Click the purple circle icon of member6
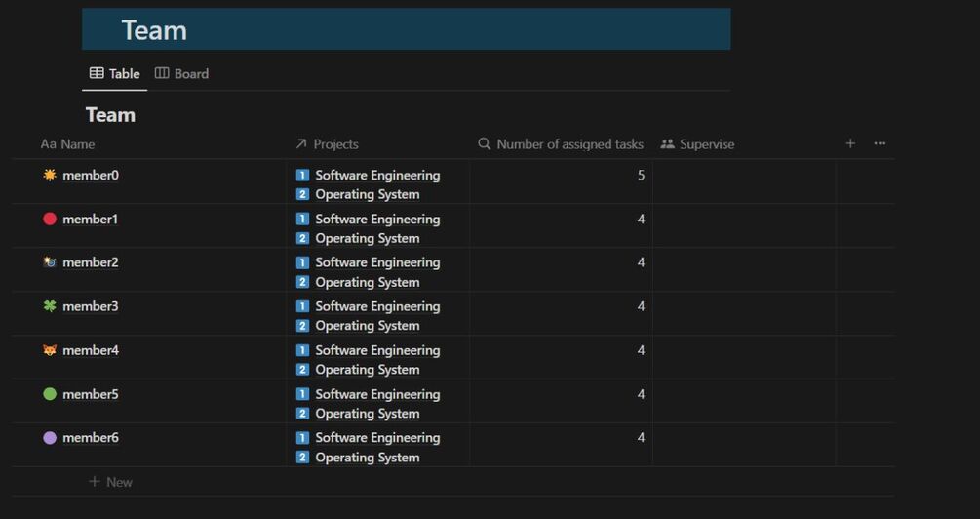 click(x=50, y=438)
